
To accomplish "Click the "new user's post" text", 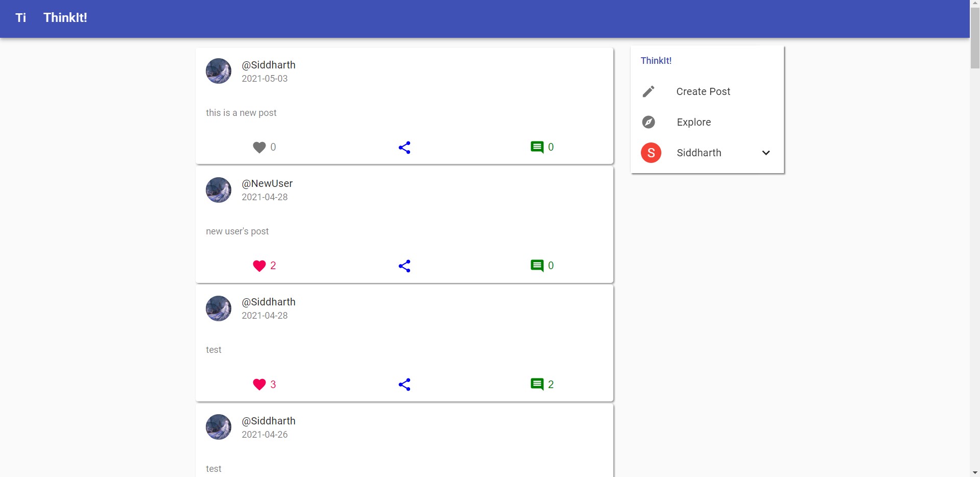I will [237, 231].
